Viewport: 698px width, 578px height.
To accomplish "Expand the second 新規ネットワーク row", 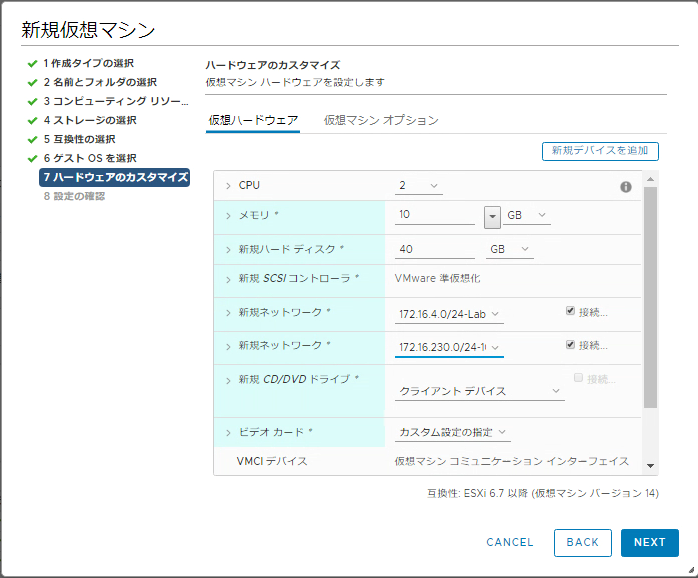I will tap(228, 346).
